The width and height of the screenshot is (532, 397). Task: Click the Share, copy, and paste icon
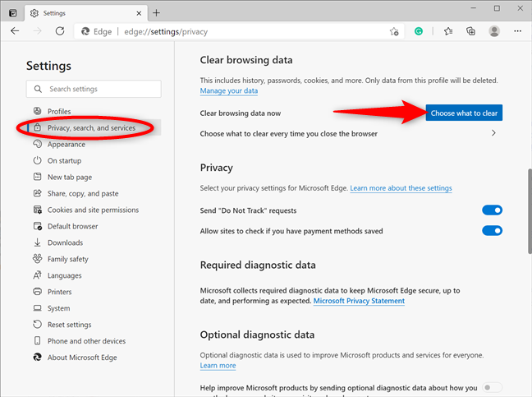click(x=37, y=193)
